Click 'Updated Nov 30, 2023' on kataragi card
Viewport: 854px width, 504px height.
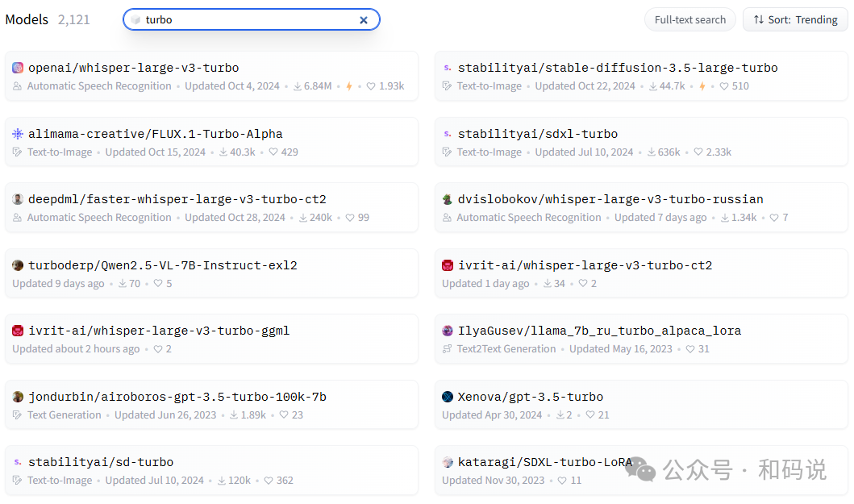click(493, 481)
